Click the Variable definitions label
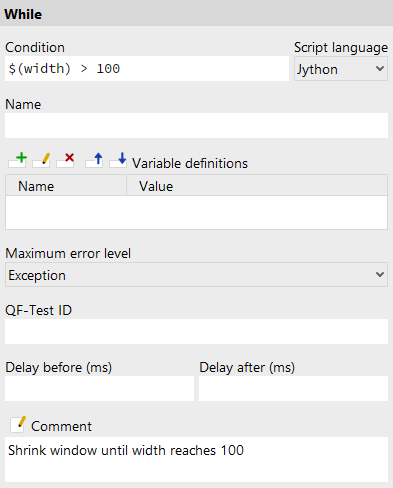The height and width of the screenshot is (488, 393). tap(190, 163)
